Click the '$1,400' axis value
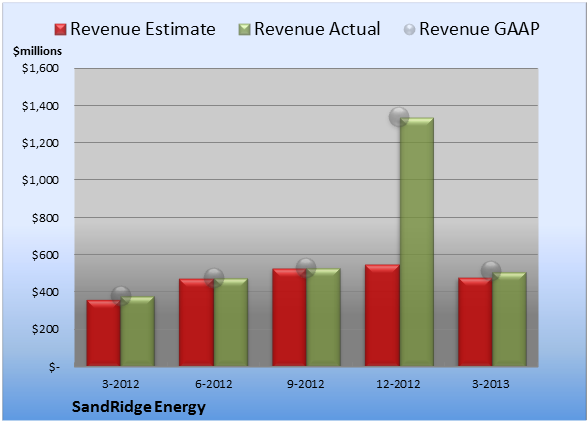 (40, 106)
